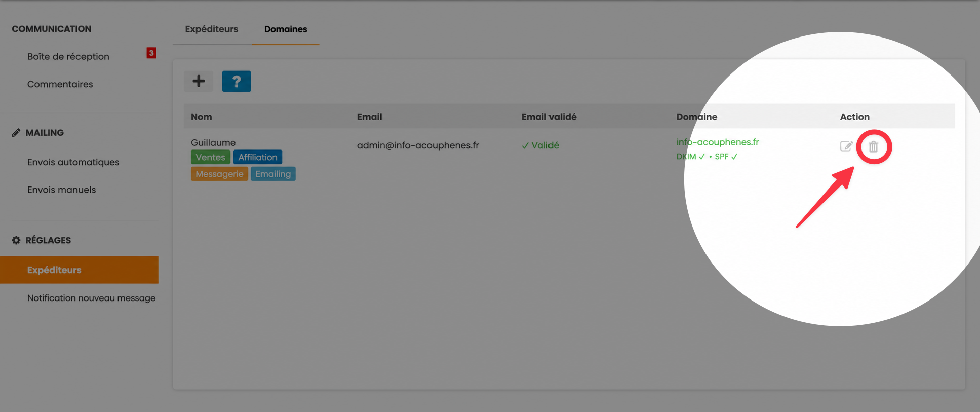Open Envois manuels
Image resolution: width=980 pixels, height=412 pixels.
coord(62,190)
